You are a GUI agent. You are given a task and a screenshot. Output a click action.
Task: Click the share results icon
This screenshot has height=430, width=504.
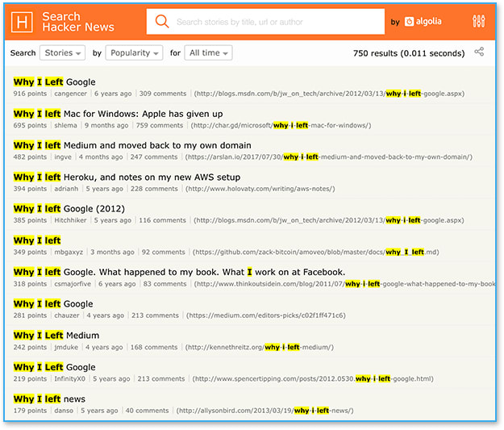click(x=479, y=52)
